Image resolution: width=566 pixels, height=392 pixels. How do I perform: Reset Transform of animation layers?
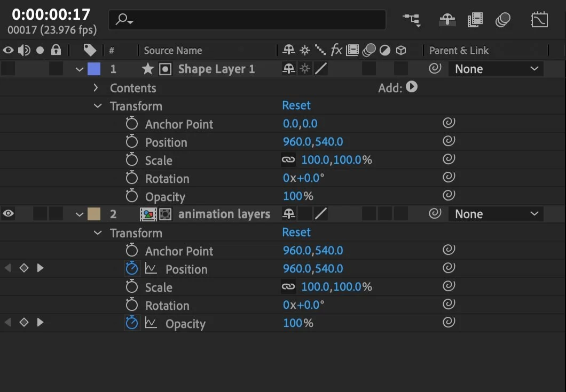[x=296, y=232]
